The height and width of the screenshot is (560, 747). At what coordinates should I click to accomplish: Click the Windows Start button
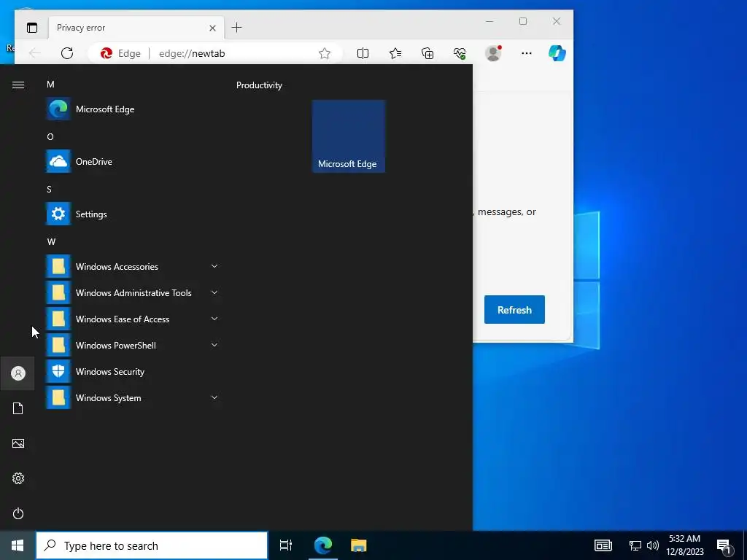(x=18, y=545)
